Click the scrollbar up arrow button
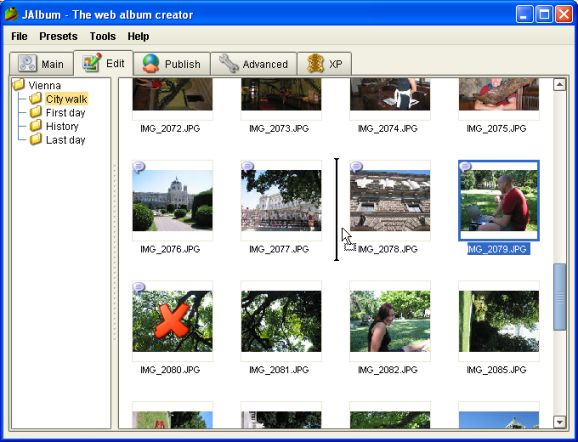 pos(560,84)
